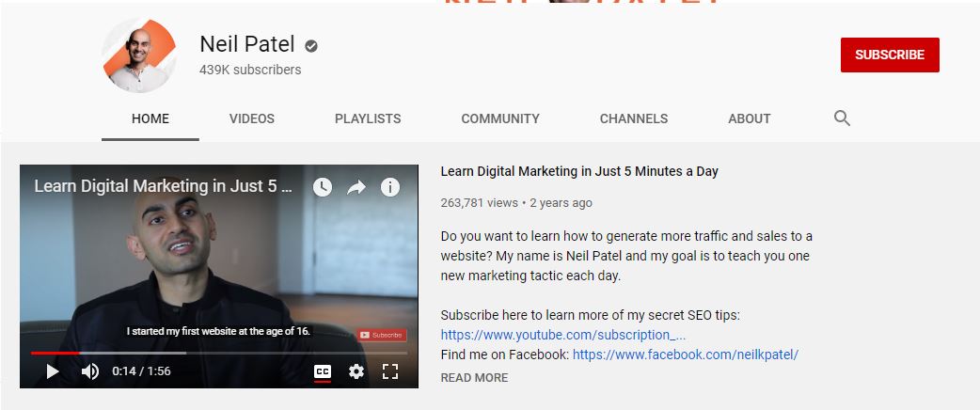Open the facebook.com/neilkpatel link
This screenshot has height=410, width=980.
(686, 355)
